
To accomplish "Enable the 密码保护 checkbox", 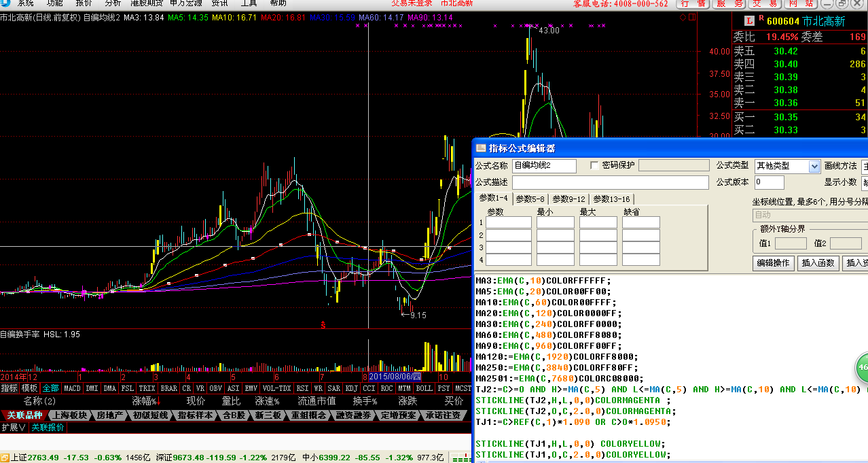I will pyautogui.click(x=595, y=165).
